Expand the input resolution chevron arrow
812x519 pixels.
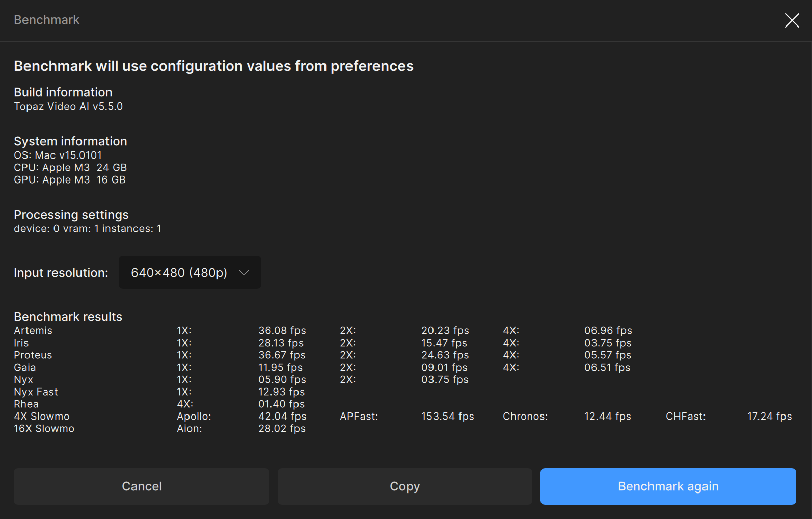click(x=244, y=272)
